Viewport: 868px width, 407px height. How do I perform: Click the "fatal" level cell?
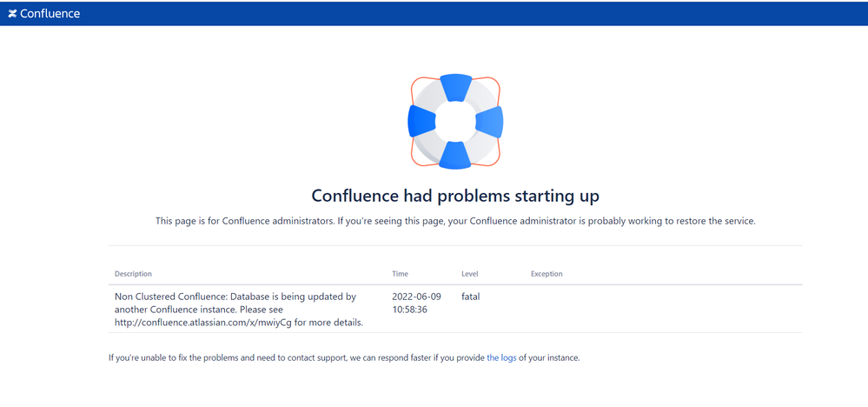pos(470,297)
